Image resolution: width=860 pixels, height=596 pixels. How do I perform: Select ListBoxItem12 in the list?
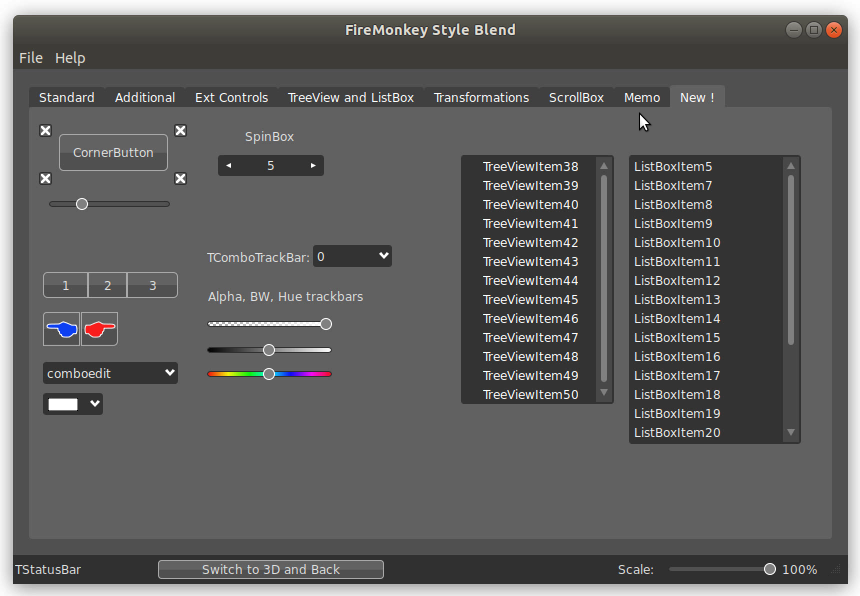(708, 281)
